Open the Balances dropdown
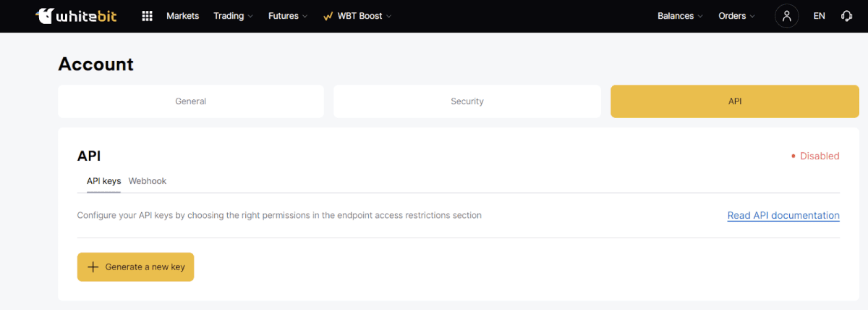The height and width of the screenshot is (310, 868). tap(680, 16)
